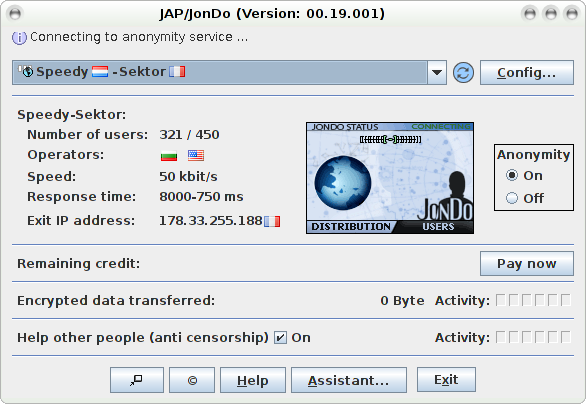586x404 pixels.
Task: Click the Bulgarian operator flag icon
Action: (169, 155)
